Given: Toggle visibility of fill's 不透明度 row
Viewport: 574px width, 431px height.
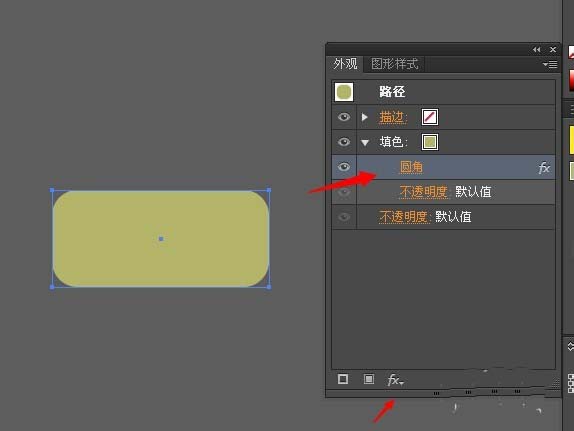Looking at the screenshot, I should click(x=344, y=192).
